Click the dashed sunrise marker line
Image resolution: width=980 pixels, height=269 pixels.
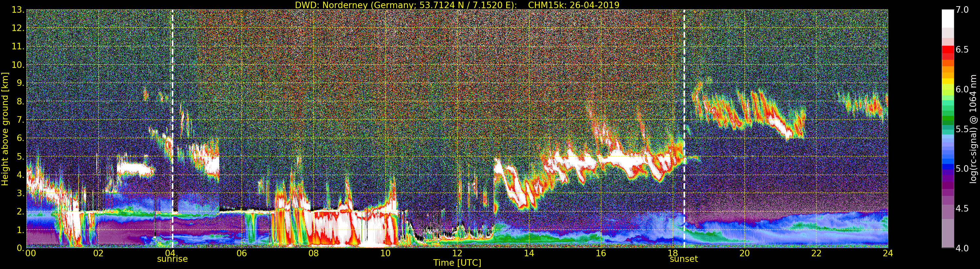coord(172,129)
